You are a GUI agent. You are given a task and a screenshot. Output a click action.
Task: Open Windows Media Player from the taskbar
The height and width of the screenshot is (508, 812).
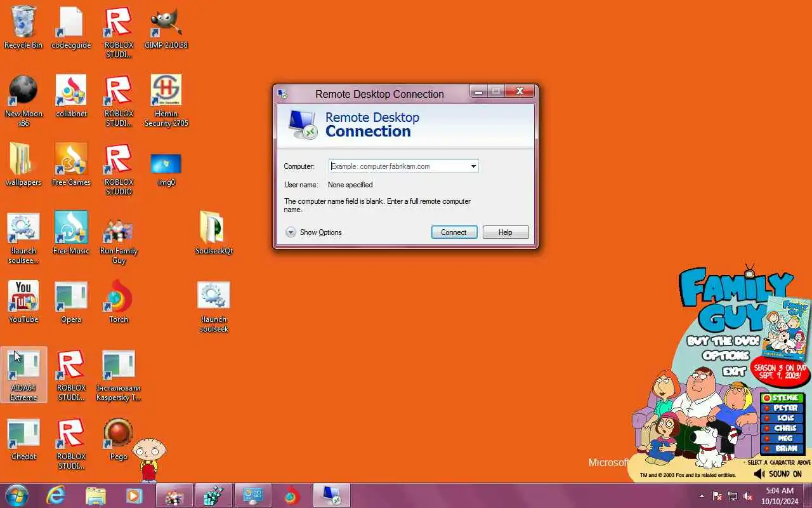pyautogui.click(x=134, y=496)
